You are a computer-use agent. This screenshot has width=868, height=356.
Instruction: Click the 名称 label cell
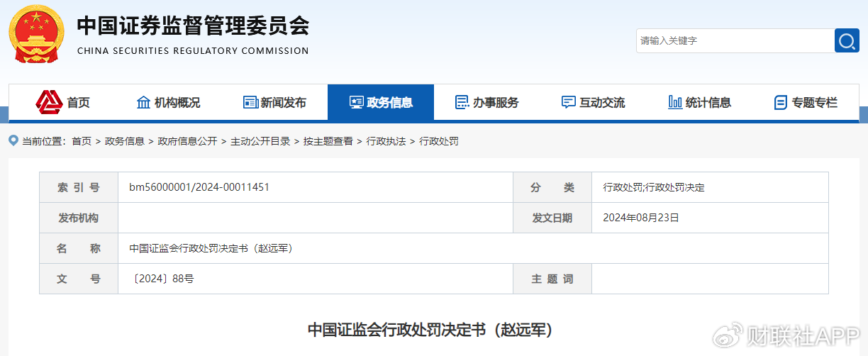pos(79,248)
